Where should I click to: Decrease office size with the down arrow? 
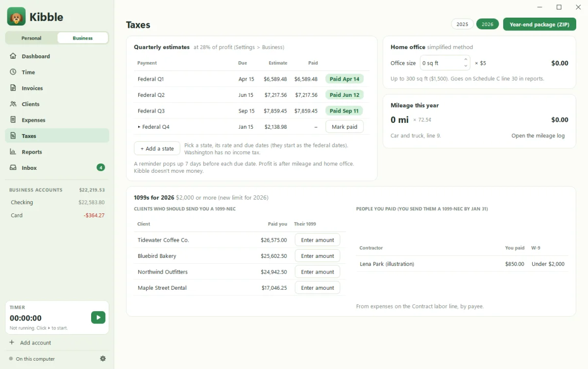[x=465, y=67]
